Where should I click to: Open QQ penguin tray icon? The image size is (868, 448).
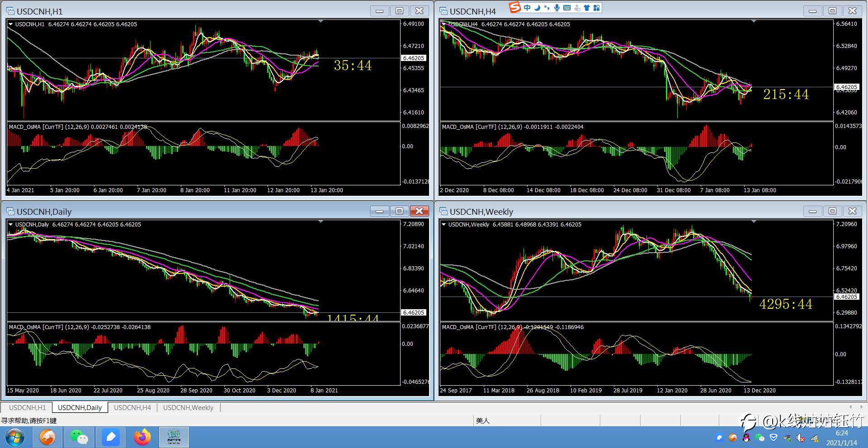click(746, 438)
